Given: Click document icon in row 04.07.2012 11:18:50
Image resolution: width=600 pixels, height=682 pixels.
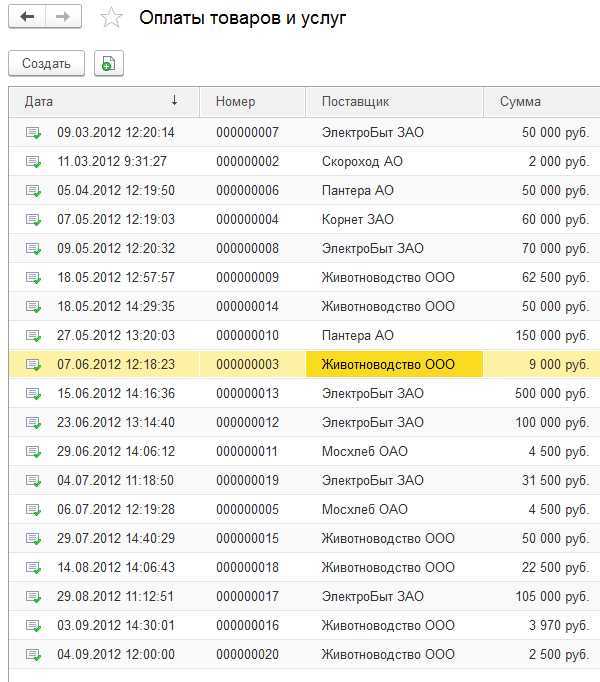Looking at the screenshot, I should 34,481.
